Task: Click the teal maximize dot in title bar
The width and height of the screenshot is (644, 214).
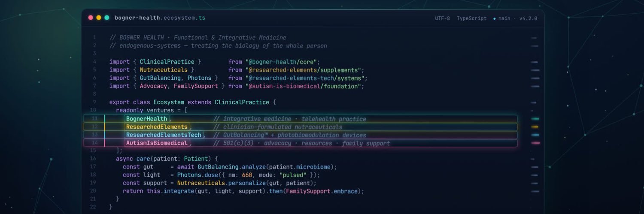Action: [107, 18]
